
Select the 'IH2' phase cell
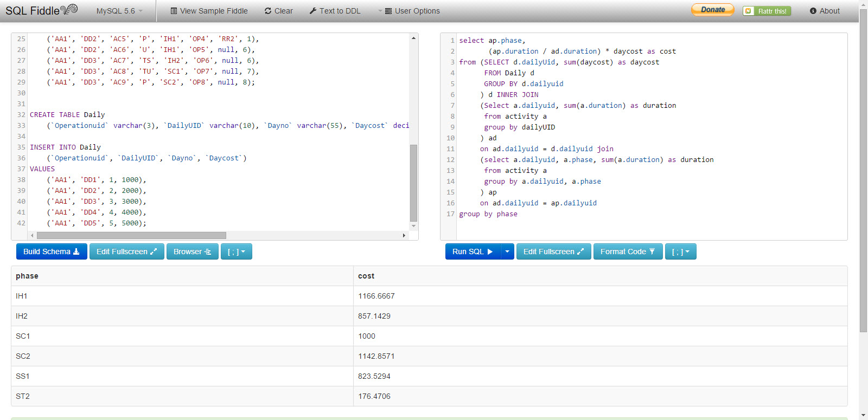click(182, 316)
